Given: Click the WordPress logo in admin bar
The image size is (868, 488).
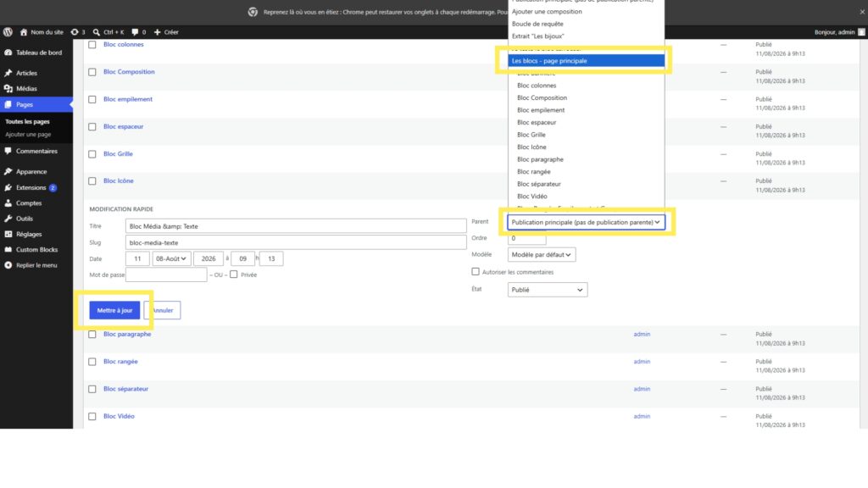Looking at the screenshot, I should (8, 32).
